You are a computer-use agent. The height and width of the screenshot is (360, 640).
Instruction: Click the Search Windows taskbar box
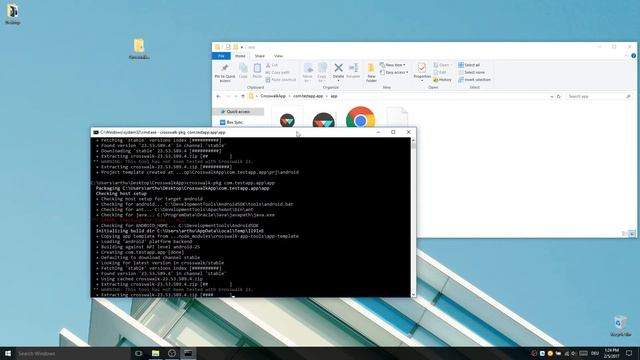pyautogui.click(x=72, y=353)
